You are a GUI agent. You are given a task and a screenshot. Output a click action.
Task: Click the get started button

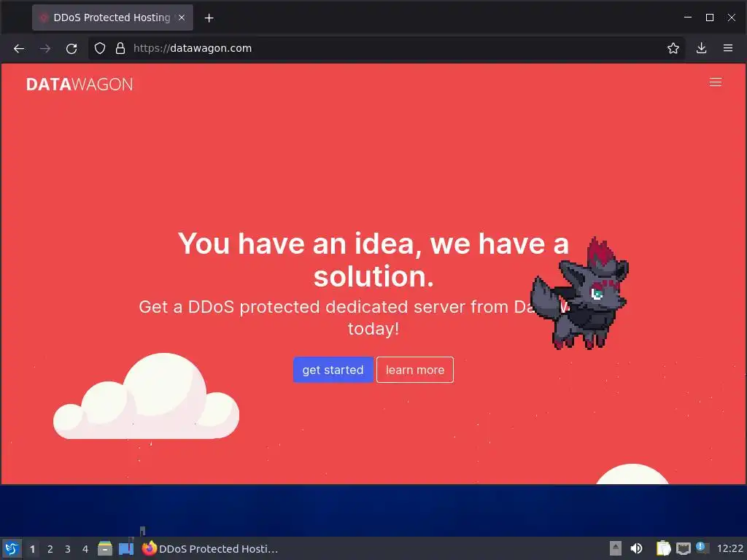tap(333, 370)
